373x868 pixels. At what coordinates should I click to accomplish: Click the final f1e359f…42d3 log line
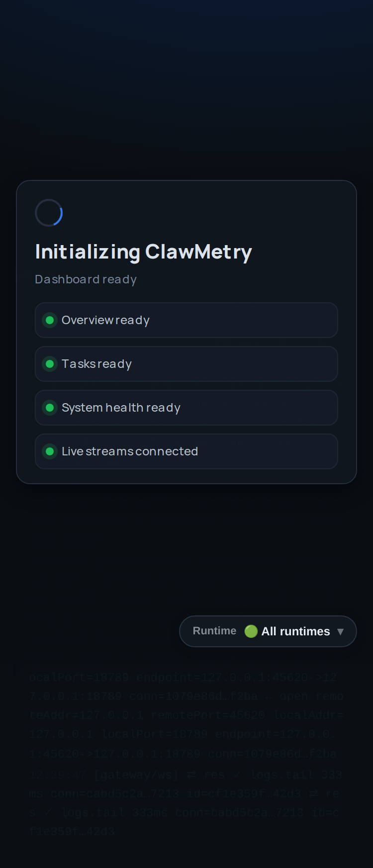[72, 832]
